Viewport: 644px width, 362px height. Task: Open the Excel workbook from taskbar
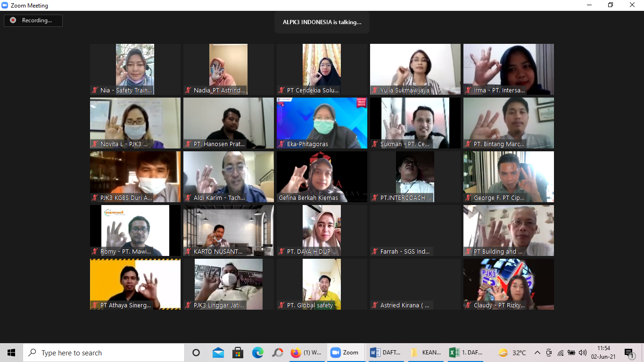coord(466,353)
